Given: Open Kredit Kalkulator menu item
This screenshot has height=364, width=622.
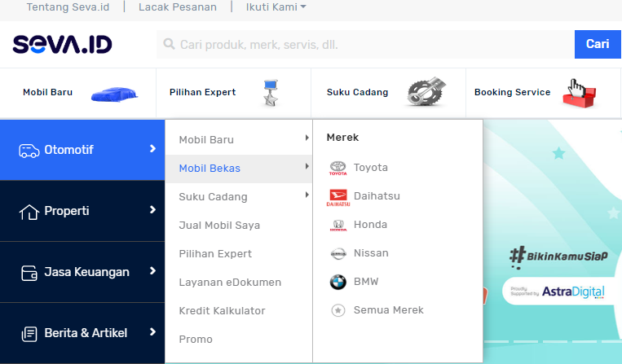Looking at the screenshot, I should click(222, 311).
